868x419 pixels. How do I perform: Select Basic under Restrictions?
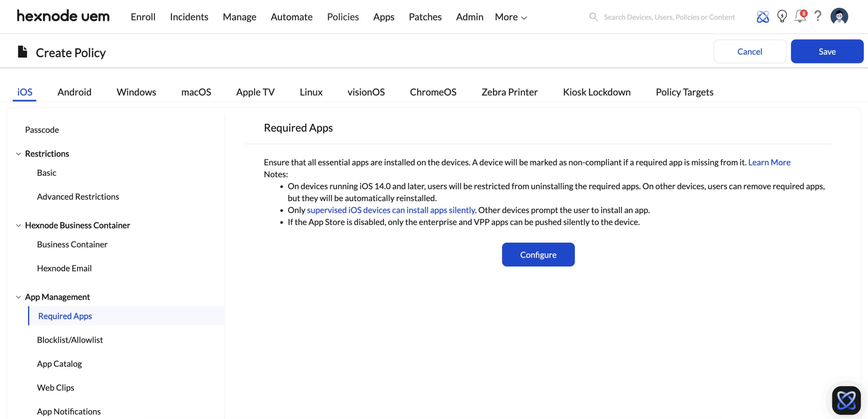(46, 173)
